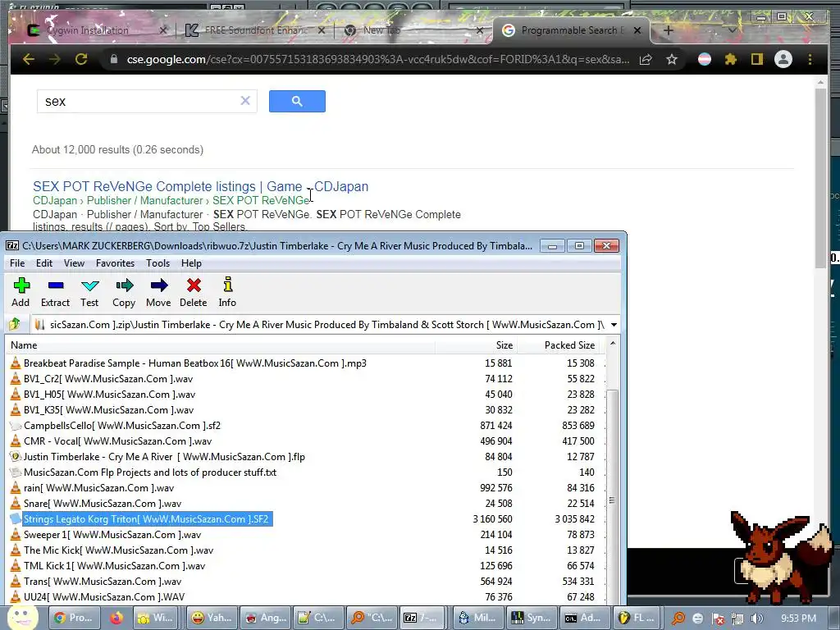This screenshot has height=630, width=840.
Task: Sort files by the Packed Size column header
Action: (559, 345)
